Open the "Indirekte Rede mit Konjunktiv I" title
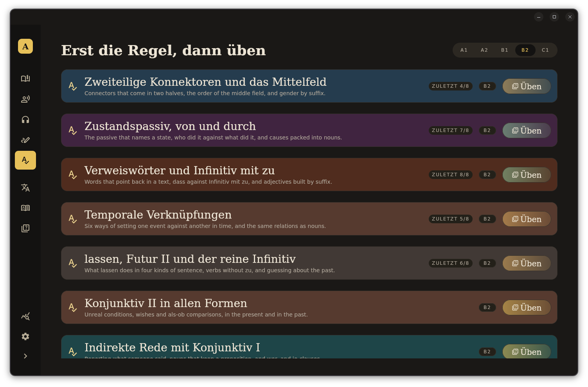588x387 pixels. 172,347
